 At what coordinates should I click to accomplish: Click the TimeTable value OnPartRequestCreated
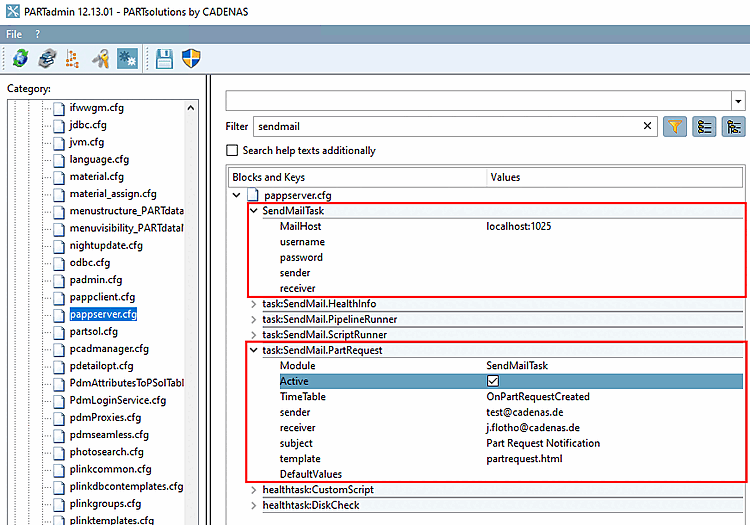(x=538, y=396)
